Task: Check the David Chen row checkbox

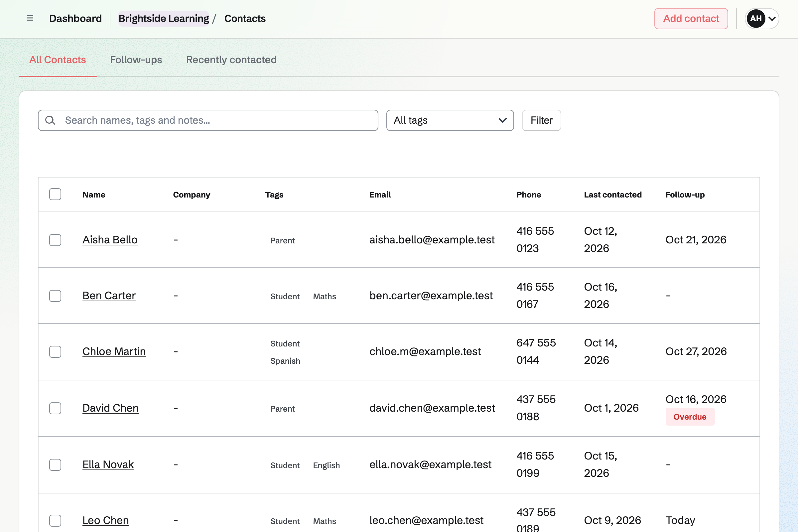Action: pyautogui.click(x=55, y=408)
